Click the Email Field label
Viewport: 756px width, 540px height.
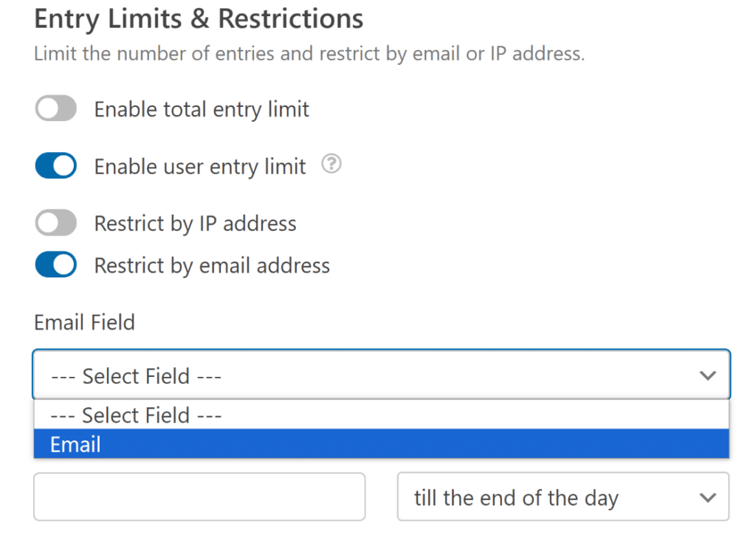[x=83, y=322]
